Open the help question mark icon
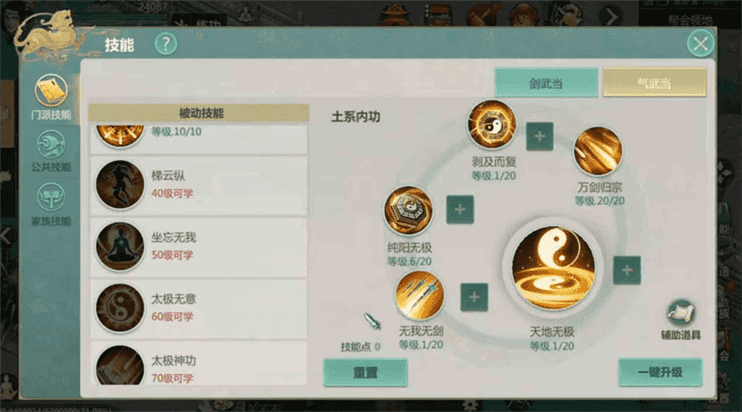 (166, 44)
